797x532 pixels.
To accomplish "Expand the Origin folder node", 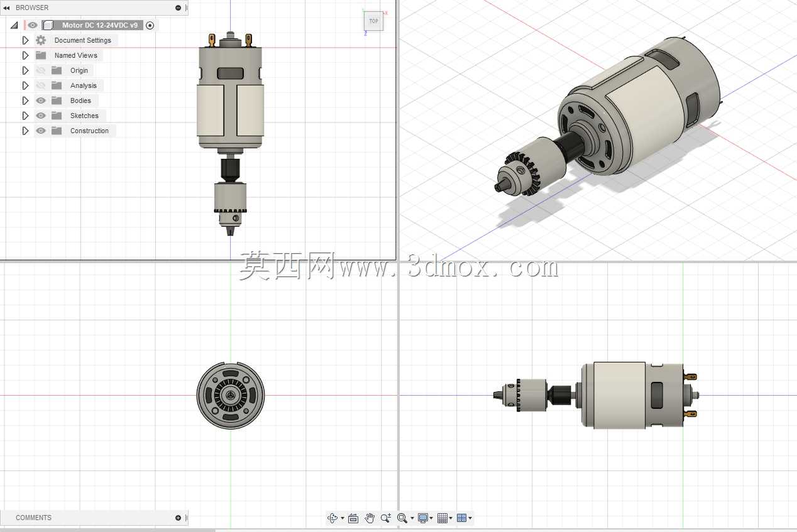I will 25,70.
